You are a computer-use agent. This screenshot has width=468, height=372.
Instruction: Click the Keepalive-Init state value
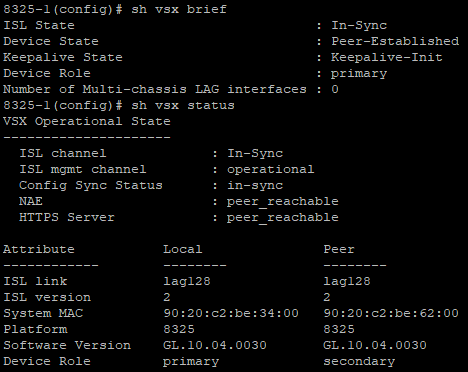click(x=387, y=57)
